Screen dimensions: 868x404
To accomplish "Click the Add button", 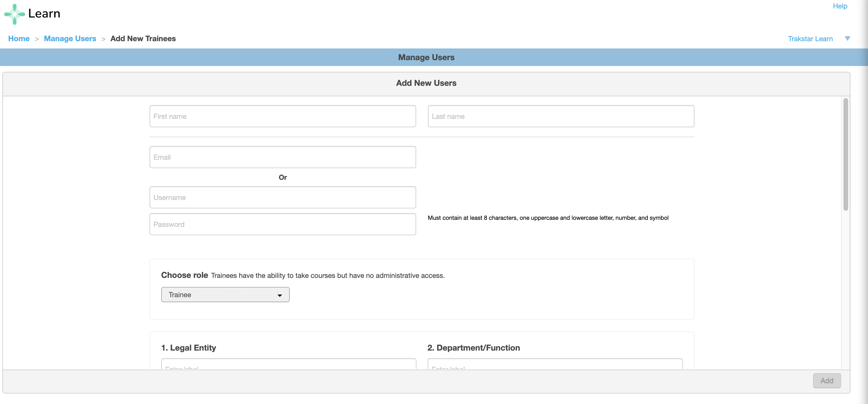I will click(827, 380).
